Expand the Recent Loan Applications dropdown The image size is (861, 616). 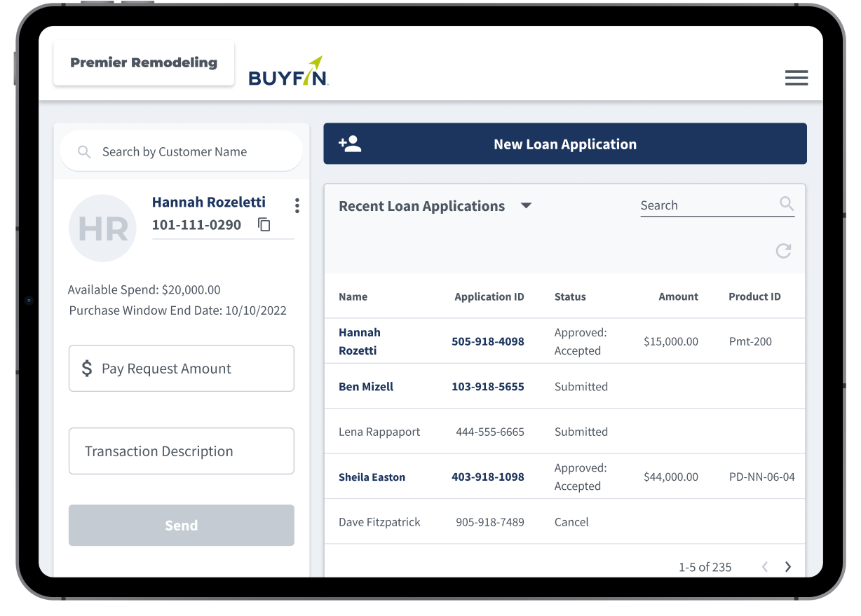click(526, 206)
